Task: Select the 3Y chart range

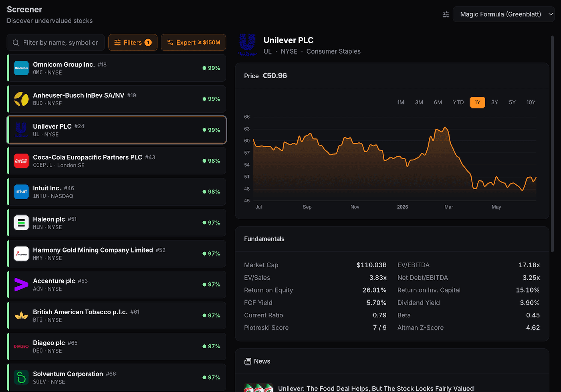Action: click(494, 102)
